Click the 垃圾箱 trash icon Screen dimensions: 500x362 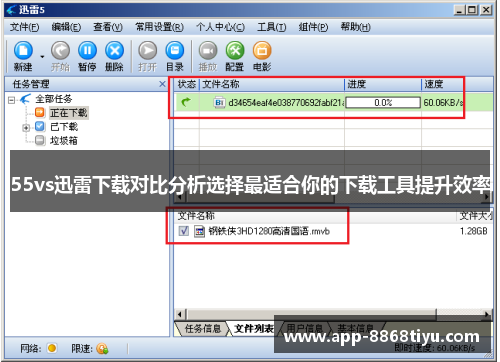tap(40, 140)
